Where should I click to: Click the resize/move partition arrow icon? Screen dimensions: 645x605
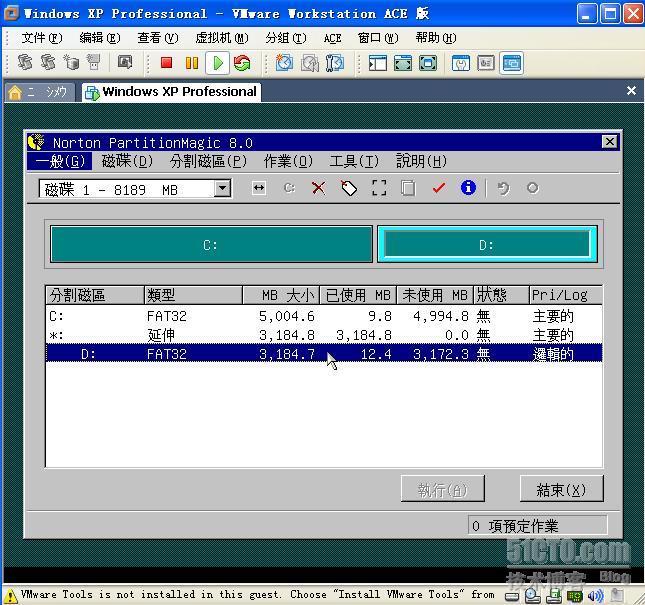pos(259,188)
